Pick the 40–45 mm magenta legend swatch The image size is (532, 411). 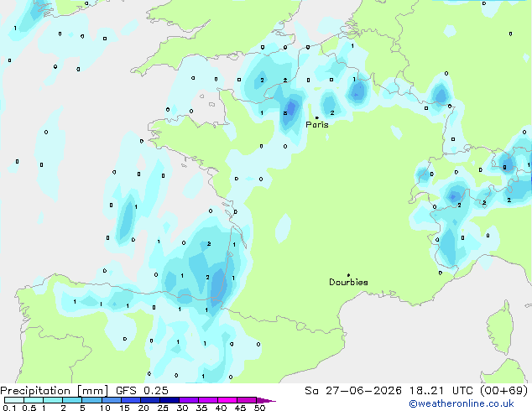(227, 400)
